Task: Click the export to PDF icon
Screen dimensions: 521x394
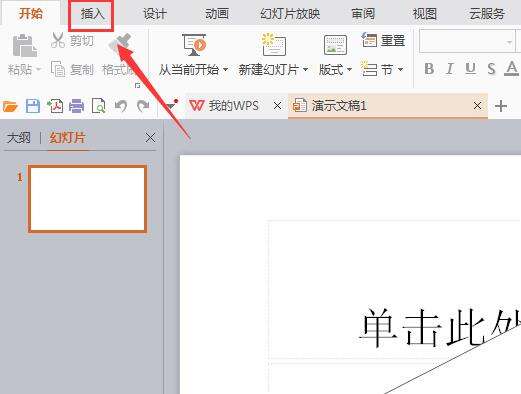Action: (x=55, y=106)
